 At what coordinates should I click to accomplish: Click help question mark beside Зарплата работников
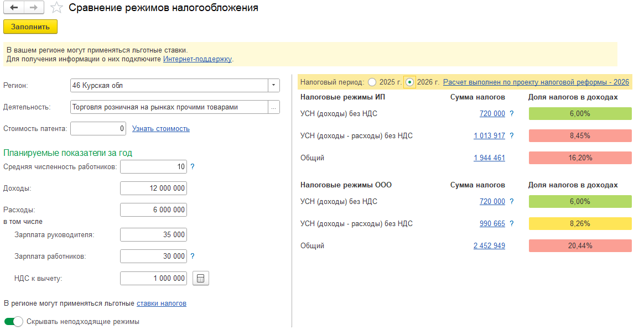[x=193, y=256]
